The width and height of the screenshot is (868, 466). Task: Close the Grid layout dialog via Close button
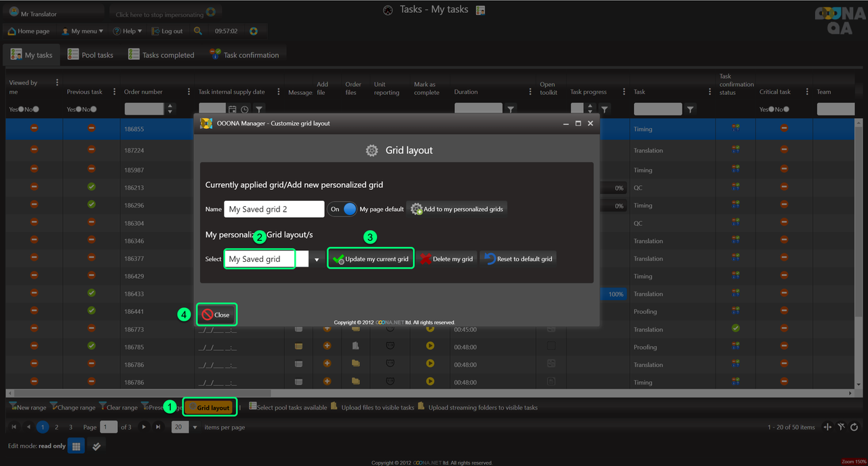click(x=216, y=315)
